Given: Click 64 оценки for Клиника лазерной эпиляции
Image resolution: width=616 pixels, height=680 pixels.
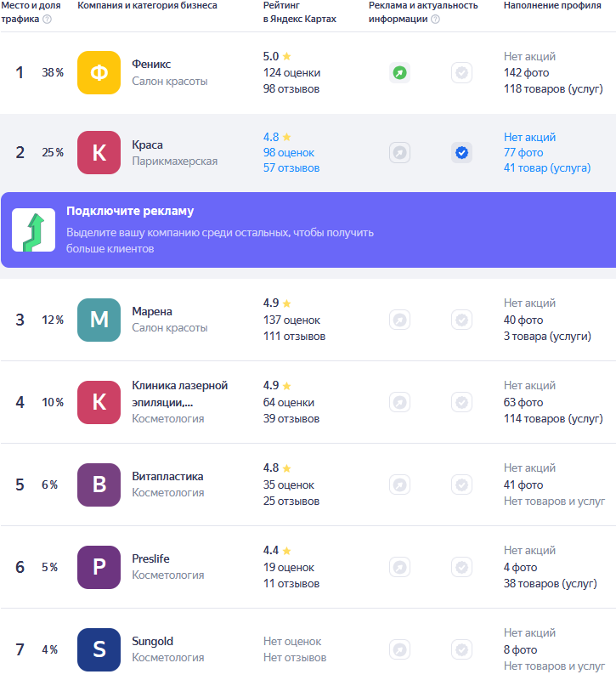Looking at the screenshot, I should coord(289,402).
